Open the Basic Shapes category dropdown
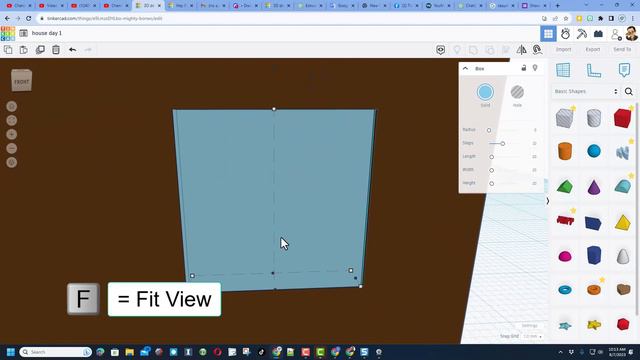640x360 pixels. (x=587, y=91)
